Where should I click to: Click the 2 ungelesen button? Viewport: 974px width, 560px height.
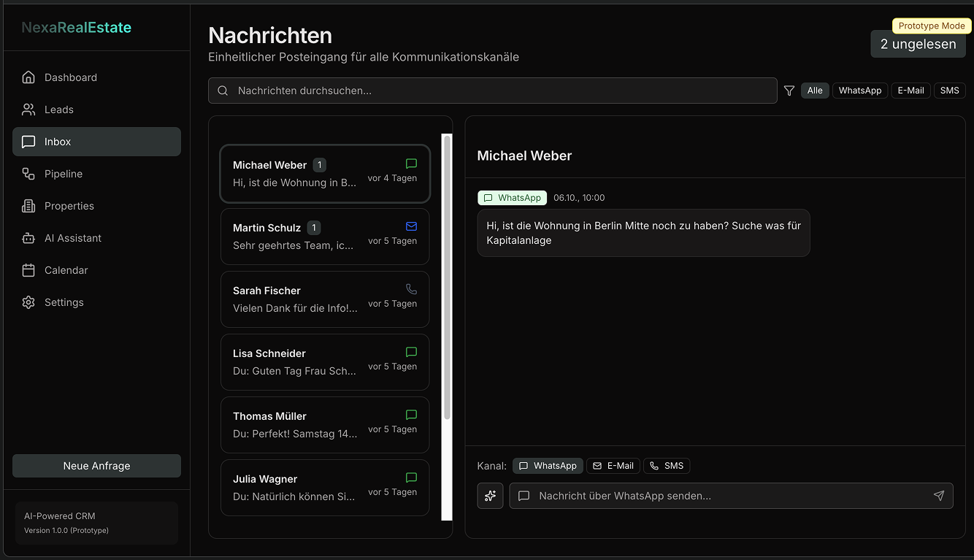pos(918,45)
